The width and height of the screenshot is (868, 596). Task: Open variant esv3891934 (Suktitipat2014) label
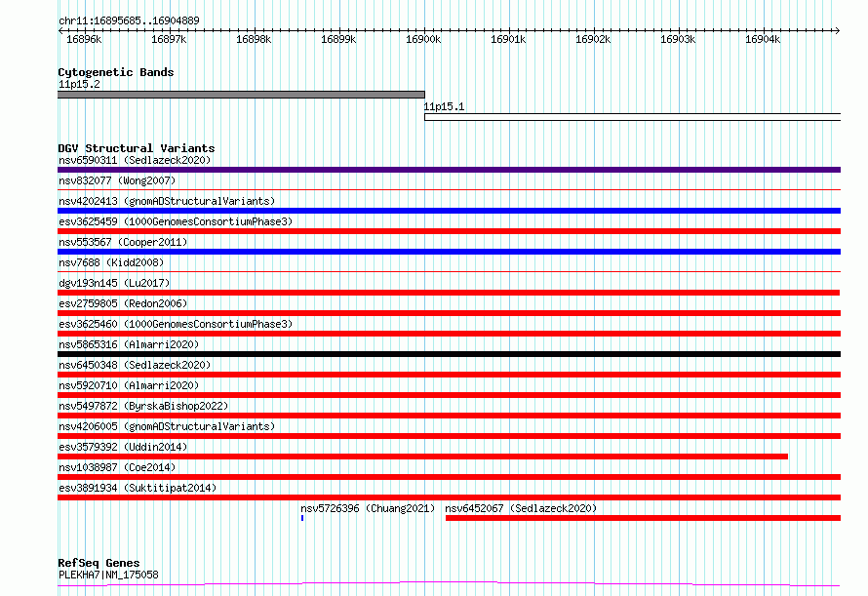pyautogui.click(x=138, y=488)
